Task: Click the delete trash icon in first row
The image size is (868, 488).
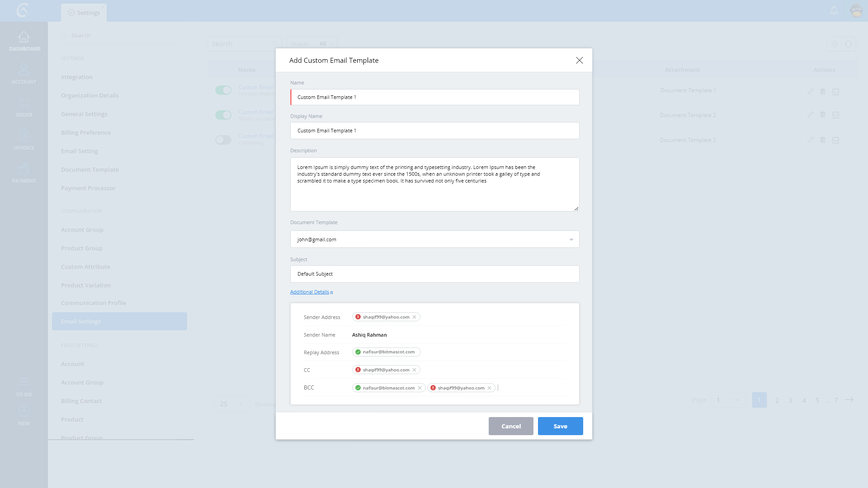Action: (x=823, y=92)
